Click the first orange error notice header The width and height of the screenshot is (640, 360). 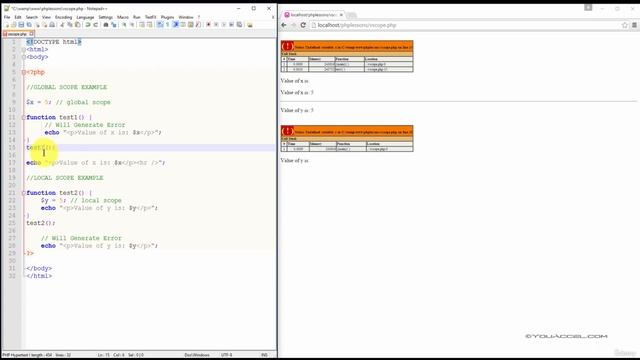click(347, 47)
